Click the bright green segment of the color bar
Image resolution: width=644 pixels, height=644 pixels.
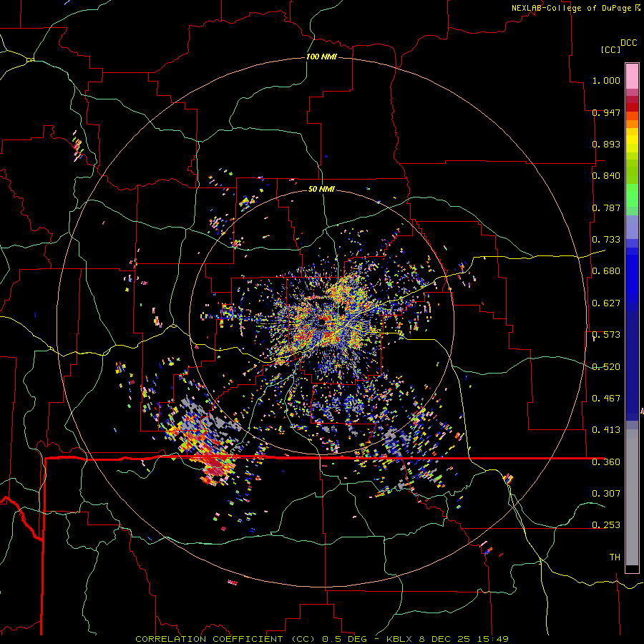632,195
